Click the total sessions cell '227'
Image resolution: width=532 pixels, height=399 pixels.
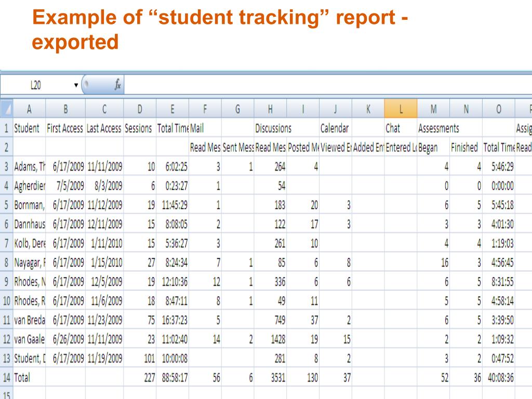pos(140,377)
